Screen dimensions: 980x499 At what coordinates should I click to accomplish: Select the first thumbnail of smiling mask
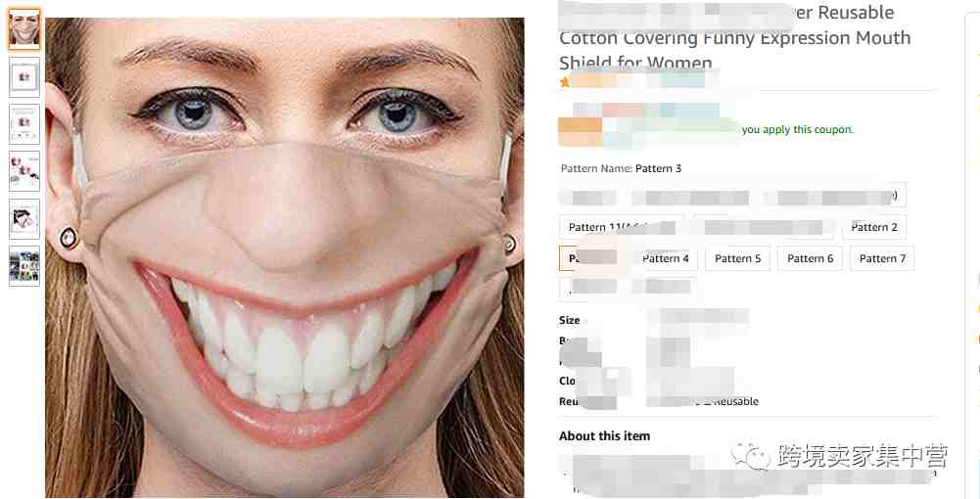point(24,28)
